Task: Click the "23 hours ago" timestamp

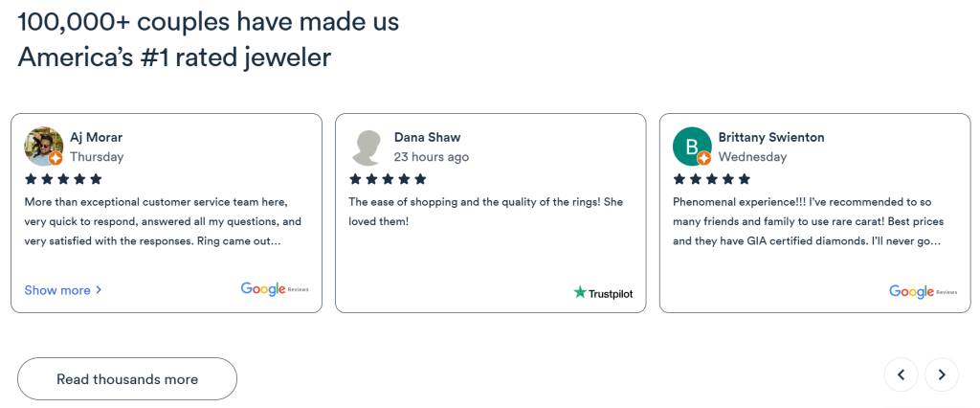Action: (x=432, y=157)
